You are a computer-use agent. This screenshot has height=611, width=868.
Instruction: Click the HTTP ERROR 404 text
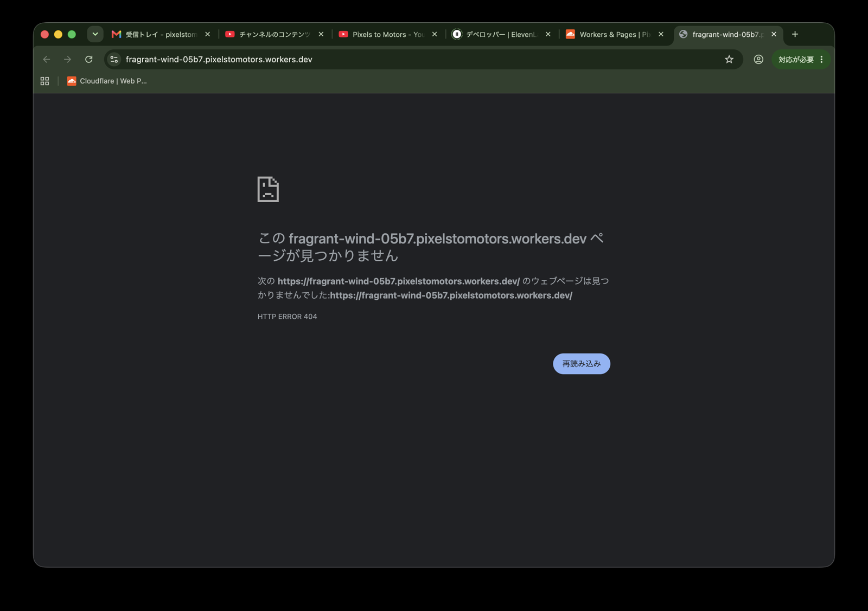point(287,317)
